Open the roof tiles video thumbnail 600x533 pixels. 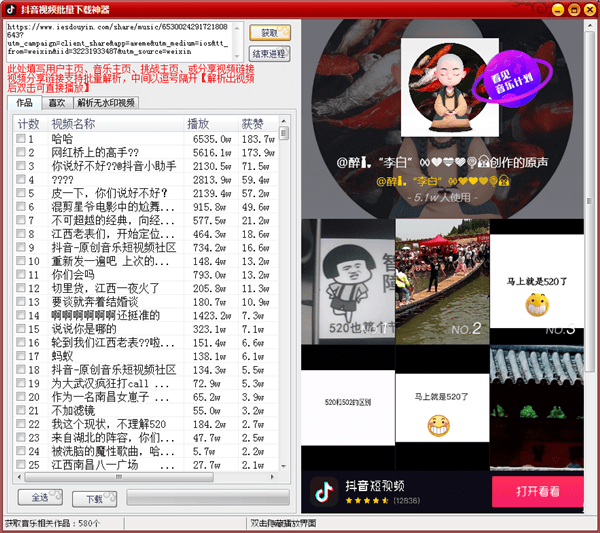pos(537,408)
